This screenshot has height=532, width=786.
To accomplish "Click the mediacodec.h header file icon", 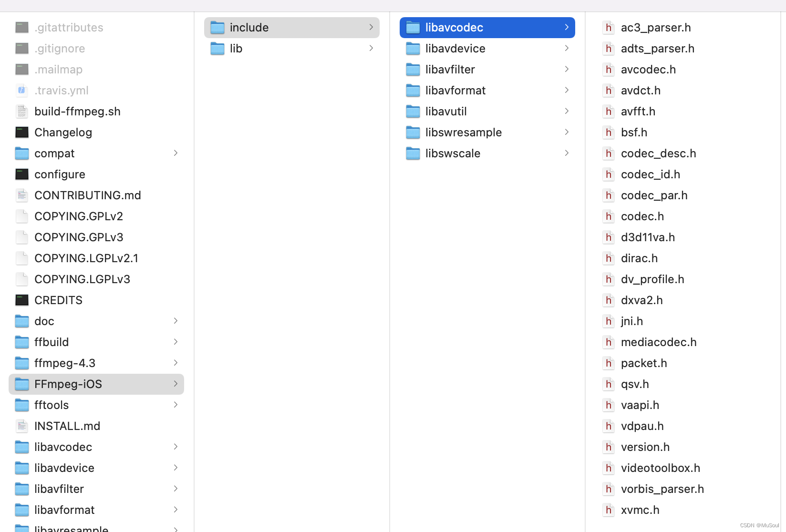I will 609,342.
